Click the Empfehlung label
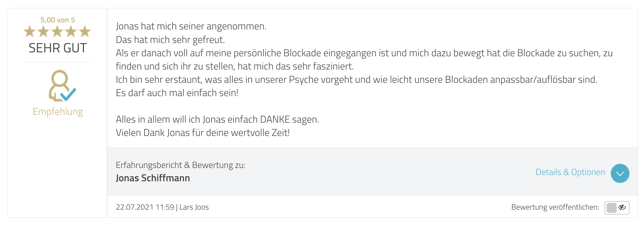The height and width of the screenshot is (225, 644). click(58, 112)
